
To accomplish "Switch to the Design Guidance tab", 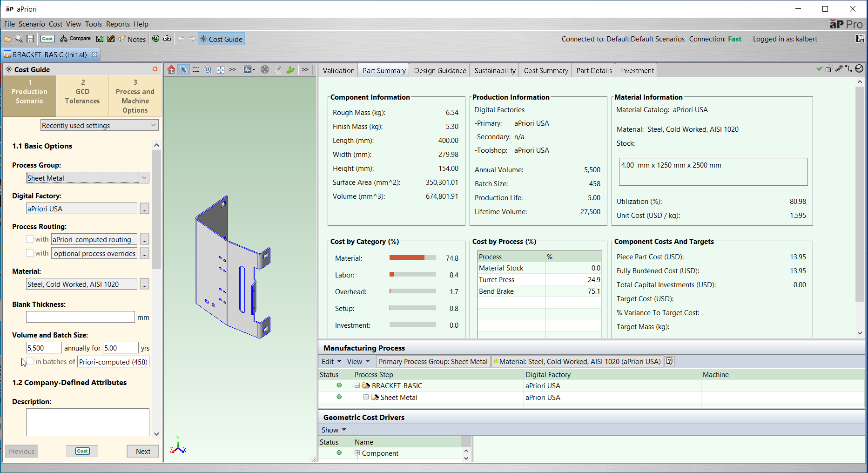I will 440,70.
